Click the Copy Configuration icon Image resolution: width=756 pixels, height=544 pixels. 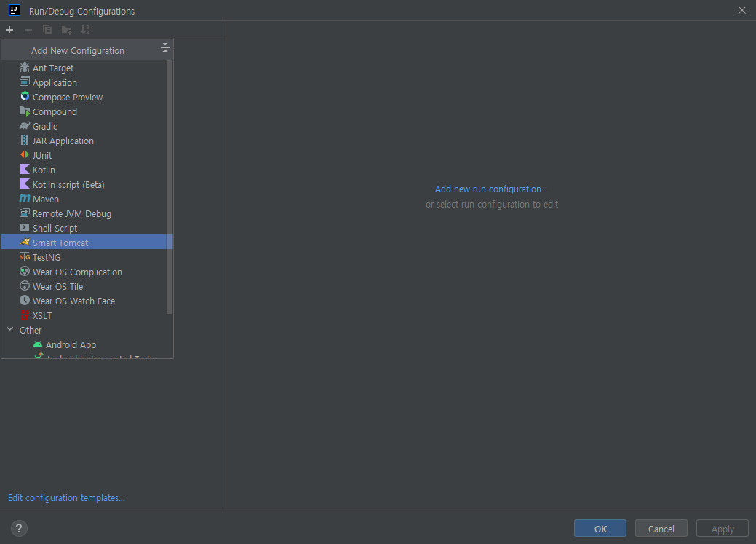click(x=47, y=30)
